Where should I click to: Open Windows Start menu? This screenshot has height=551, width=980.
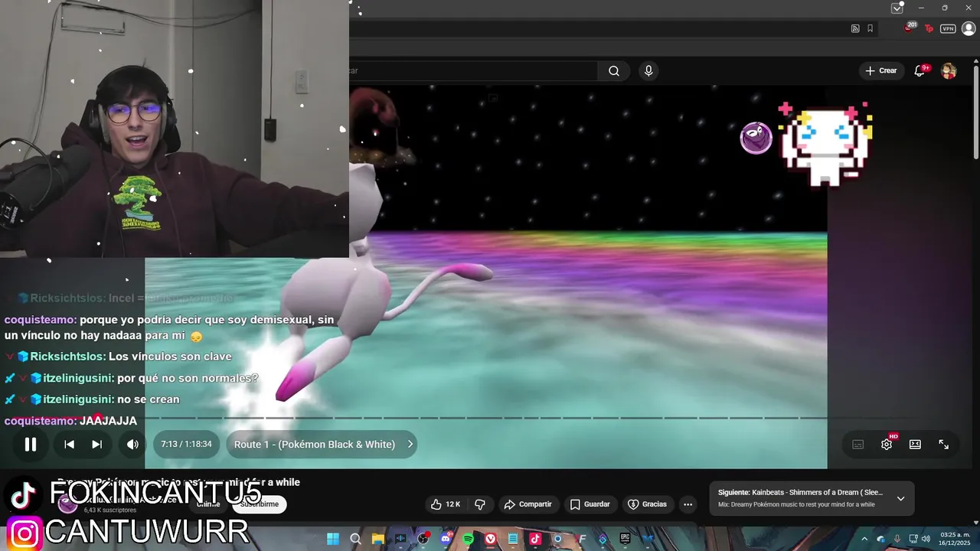pos(333,539)
